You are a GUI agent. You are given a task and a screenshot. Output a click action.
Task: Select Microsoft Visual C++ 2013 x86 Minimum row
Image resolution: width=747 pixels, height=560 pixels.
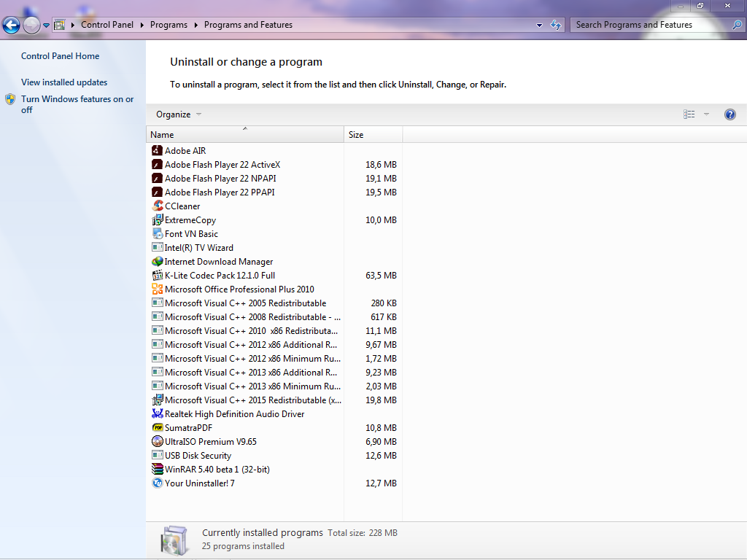274,386
